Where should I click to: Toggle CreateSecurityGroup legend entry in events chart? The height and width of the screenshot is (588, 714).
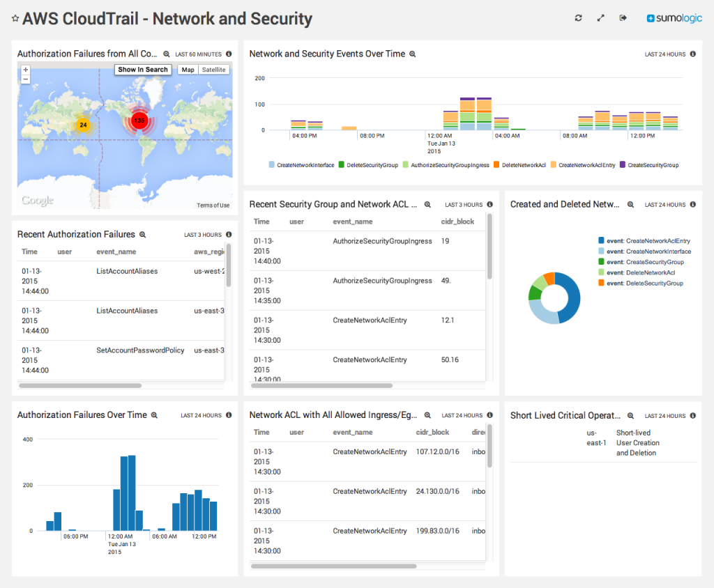point(649,164)
